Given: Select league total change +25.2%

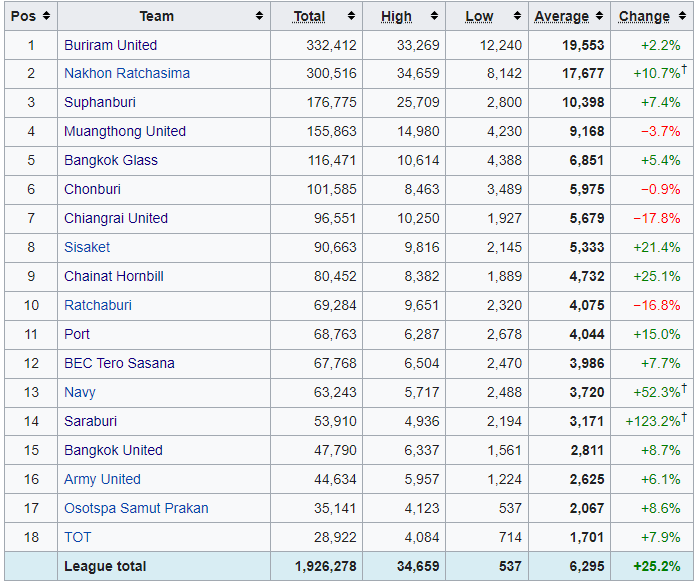Looking at the screenshot, I should pyautogui.click(x=657, y=566).
